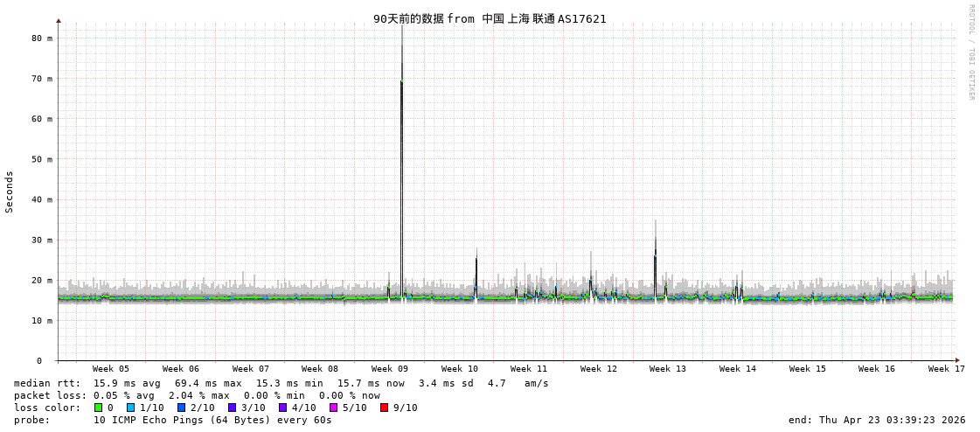Screen dimensions: 980x432
Task: Click the light blue 1/10 loss swatch
Action: coord(130,408)
